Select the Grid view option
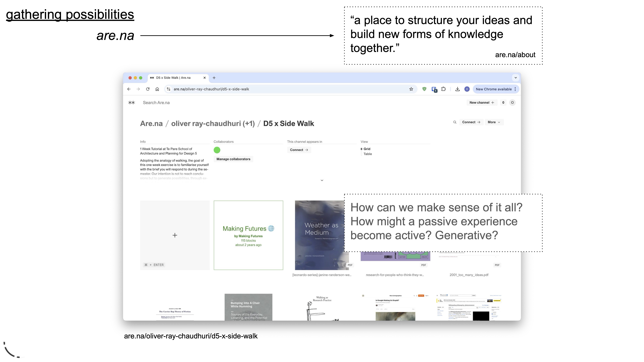Screen dimensions: 644x362 point(367,149)
